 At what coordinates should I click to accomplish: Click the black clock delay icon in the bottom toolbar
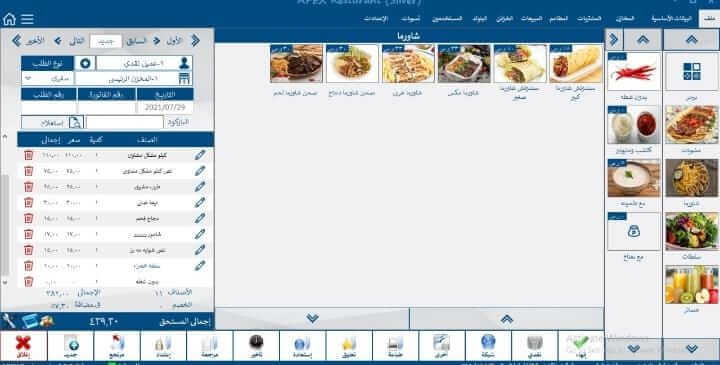[x=256, y=346]
